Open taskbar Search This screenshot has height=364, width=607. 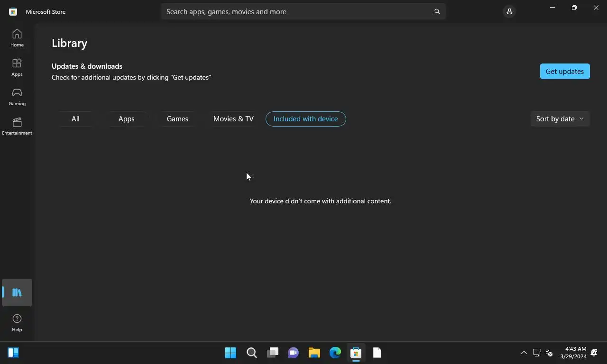pos(252,353)
